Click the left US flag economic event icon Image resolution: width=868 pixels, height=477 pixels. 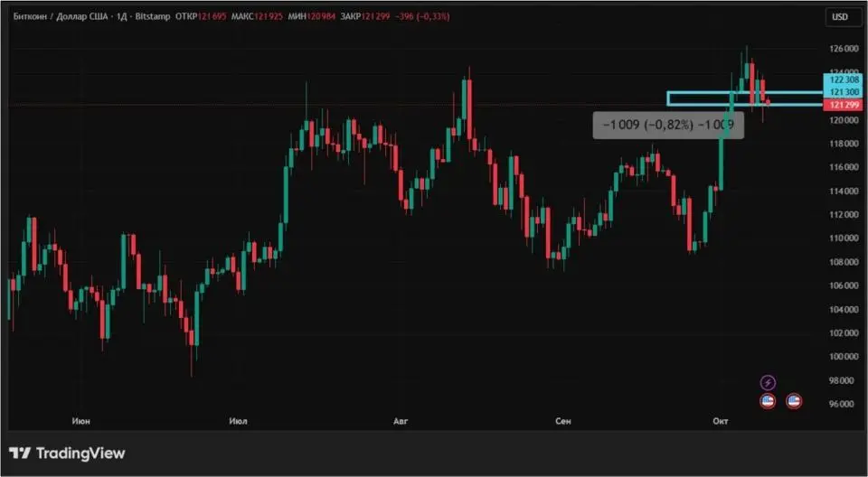[768, 401]
